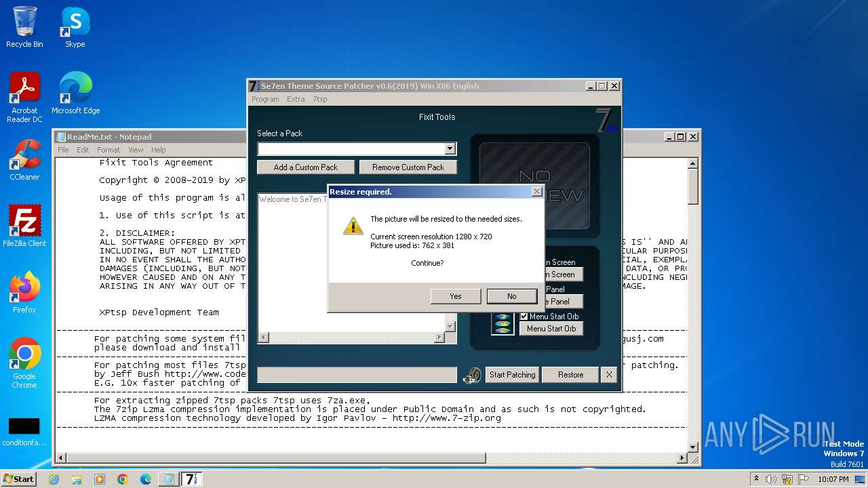This screenshot has width=868, height=488.
Task: Click the log box left scroll arrow
Action: (x=263, y=338)
